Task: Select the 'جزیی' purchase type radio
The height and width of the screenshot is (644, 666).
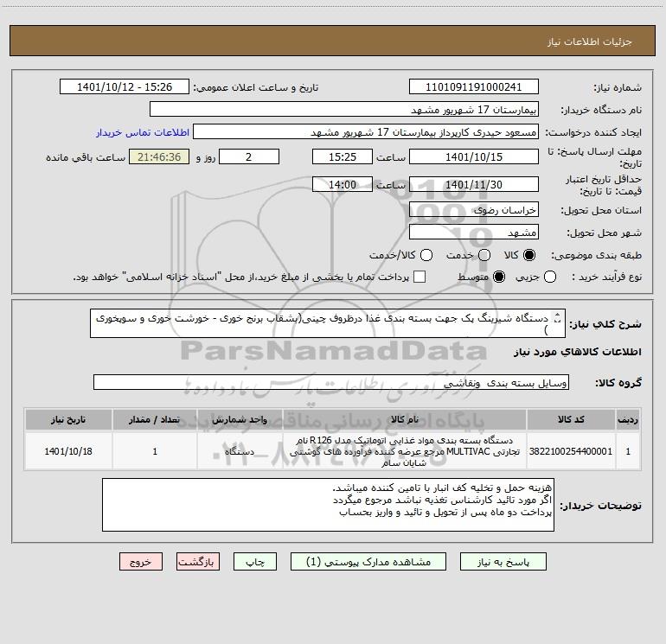Action: tap(549, 277)
